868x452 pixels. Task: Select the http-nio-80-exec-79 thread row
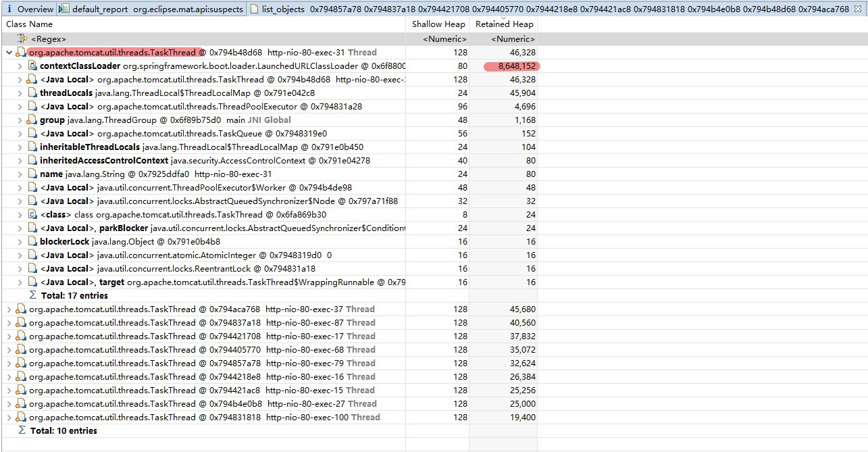tap(270, 363)
